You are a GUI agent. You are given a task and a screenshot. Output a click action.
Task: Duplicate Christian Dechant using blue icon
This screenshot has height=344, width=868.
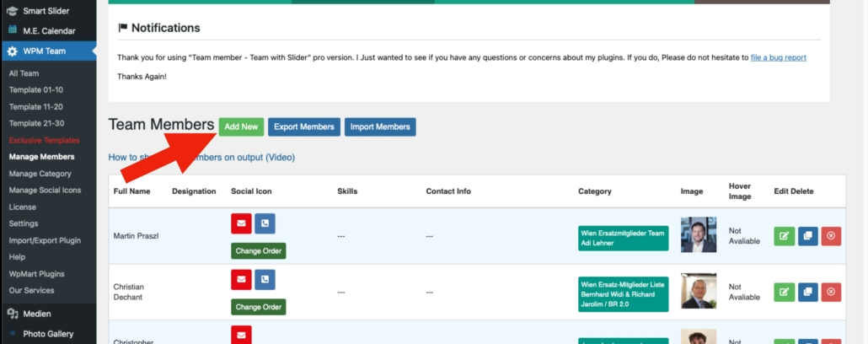[807, 293]
